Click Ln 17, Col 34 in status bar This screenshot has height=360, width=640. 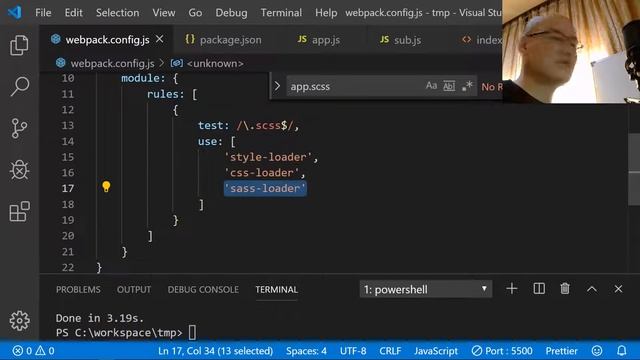click(215, 351)
